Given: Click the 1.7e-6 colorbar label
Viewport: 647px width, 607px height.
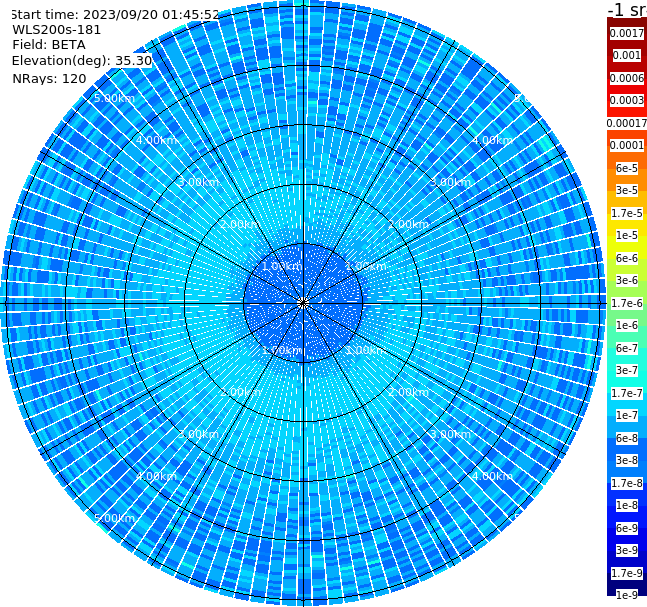Looking at the screenshot, I should pyautogui.click(x=627, y=303).
